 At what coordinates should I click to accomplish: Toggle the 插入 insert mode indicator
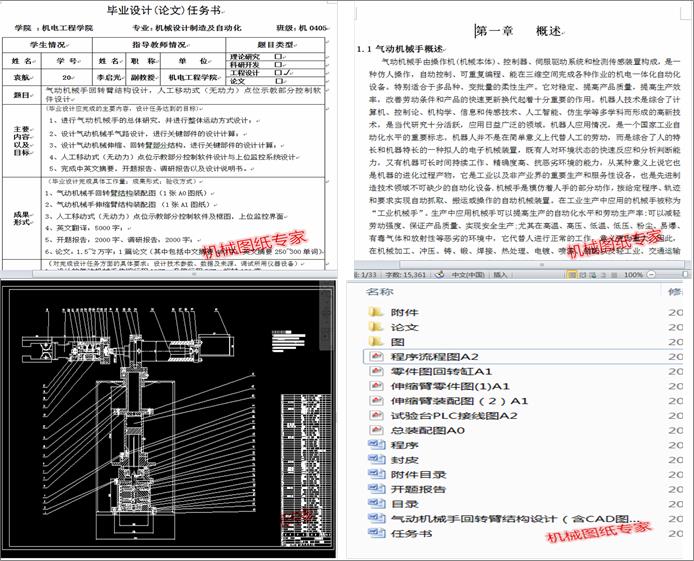pos(500,275)
